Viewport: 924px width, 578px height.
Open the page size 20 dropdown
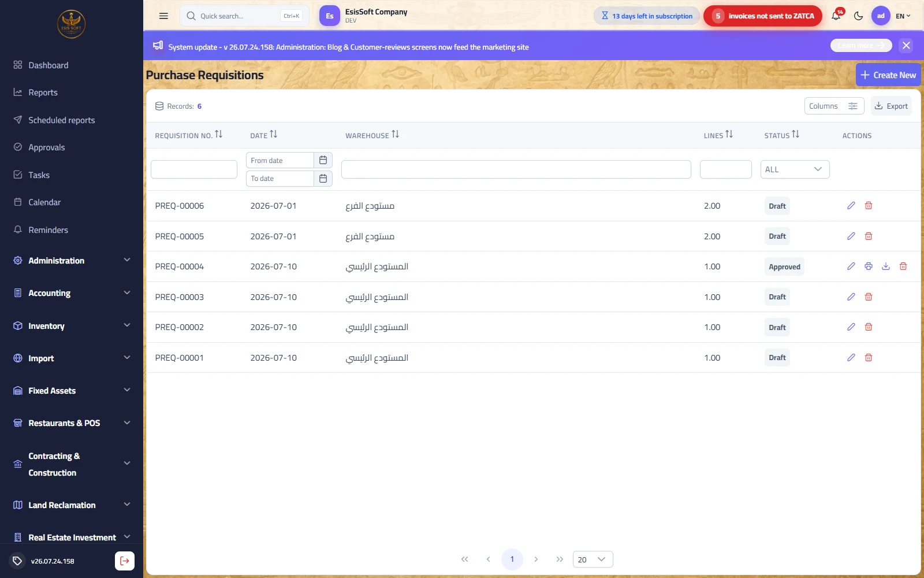coord(593,560)
